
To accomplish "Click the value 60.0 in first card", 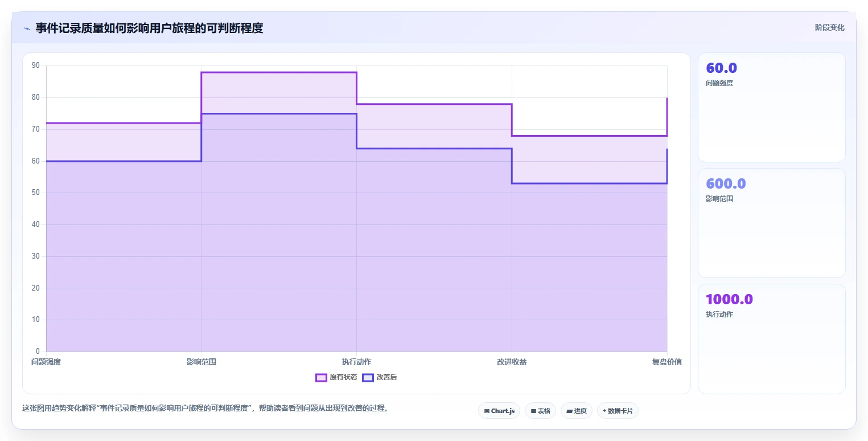I will coord(721,68).
